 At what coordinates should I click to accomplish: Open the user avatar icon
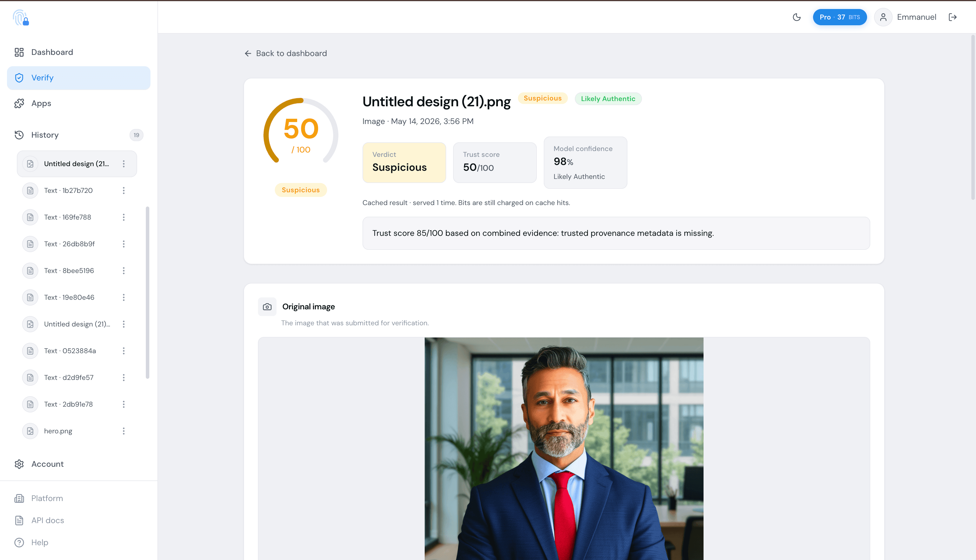click(x=883, y=17)
